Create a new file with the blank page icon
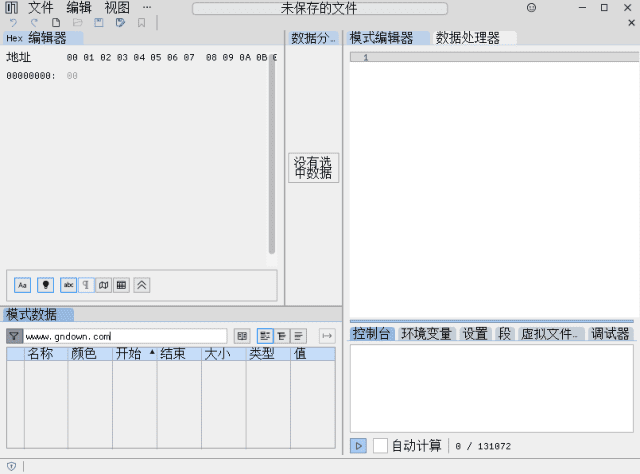The image size is (640, 474). 56,22
